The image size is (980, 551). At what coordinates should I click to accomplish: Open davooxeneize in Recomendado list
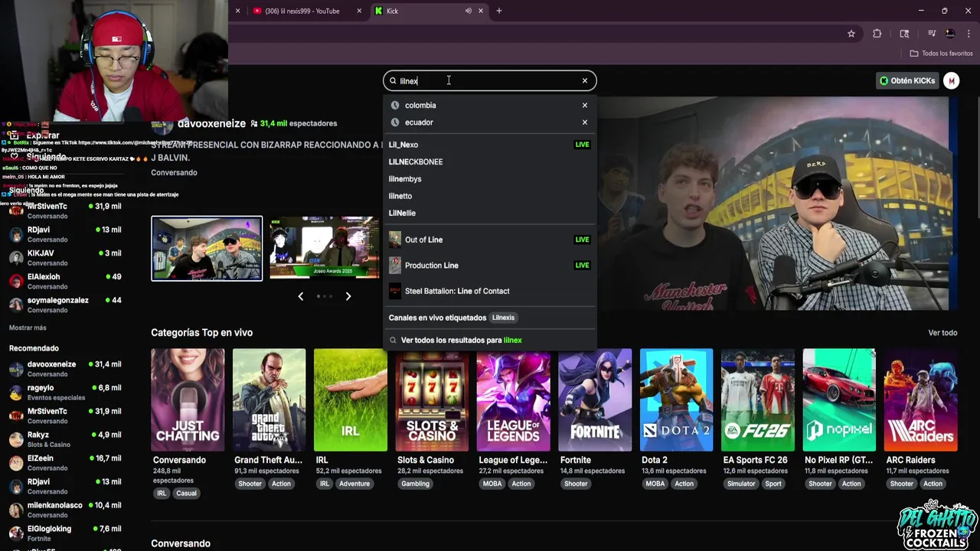[65, 369]
